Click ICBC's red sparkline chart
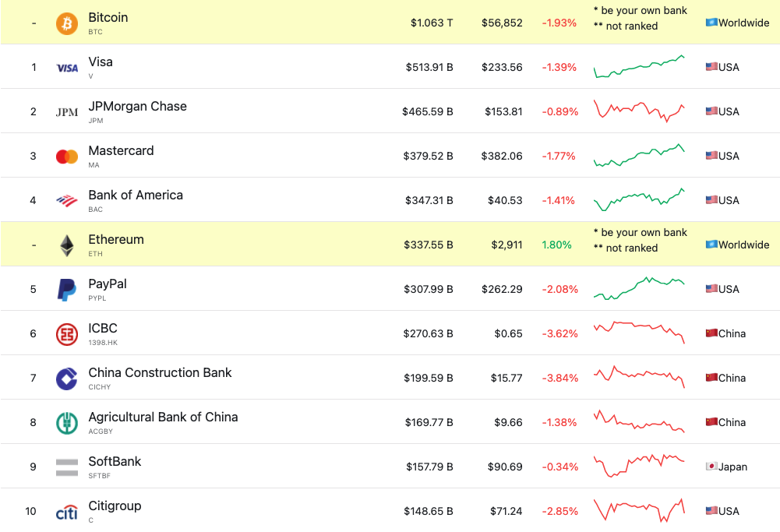The image size is (780, 532). pyautogui.click(x=639, y=333)
